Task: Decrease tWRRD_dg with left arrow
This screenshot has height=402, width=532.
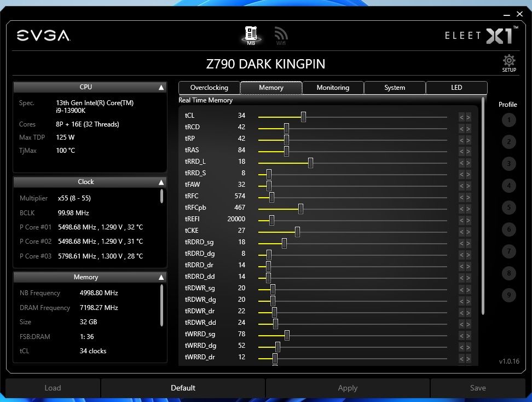Action: (x=461, y=347)
